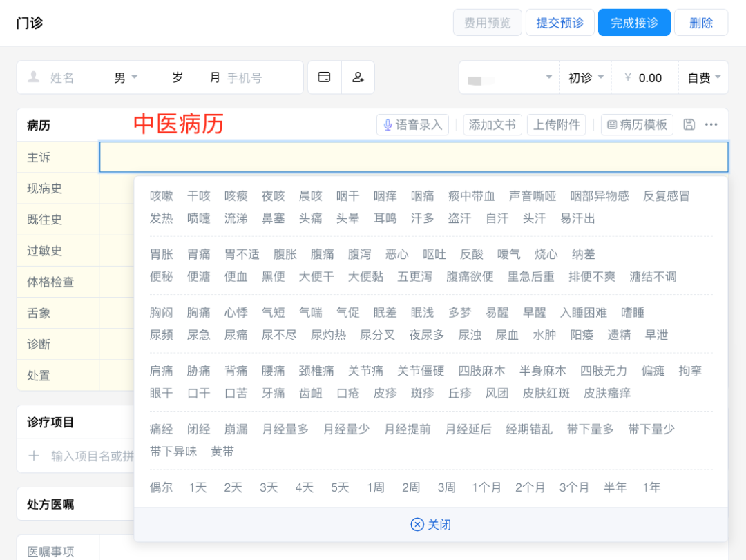
Task: Click the member card wallet icon
Action: click(x=324, y=77)
